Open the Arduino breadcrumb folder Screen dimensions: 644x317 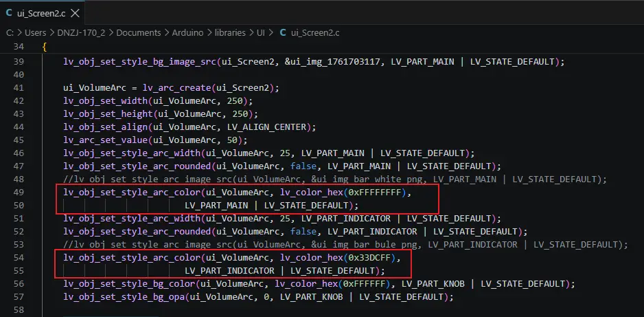(187, 32)
